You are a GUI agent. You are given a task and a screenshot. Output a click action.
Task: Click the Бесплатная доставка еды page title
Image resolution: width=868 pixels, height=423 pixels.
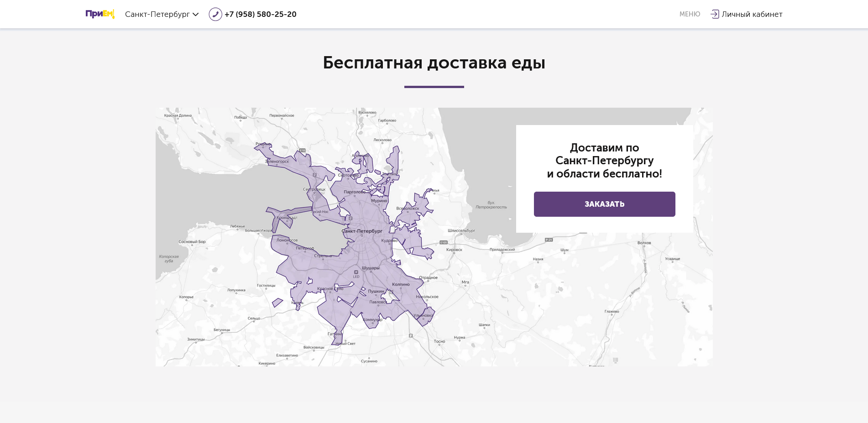pyautogui.click(x=434, y=63)
